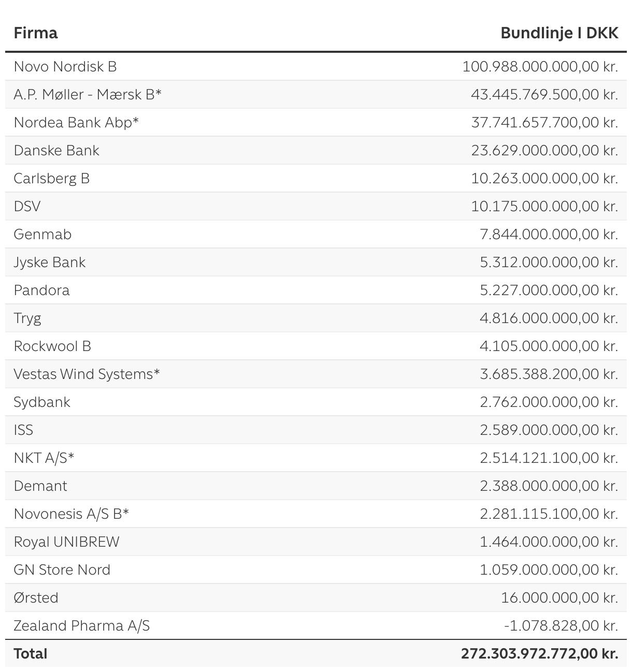This screenshot has width=632, height=672.
Task: Select Nordea Bank Abp* in the table
Action: pos(76,123)
